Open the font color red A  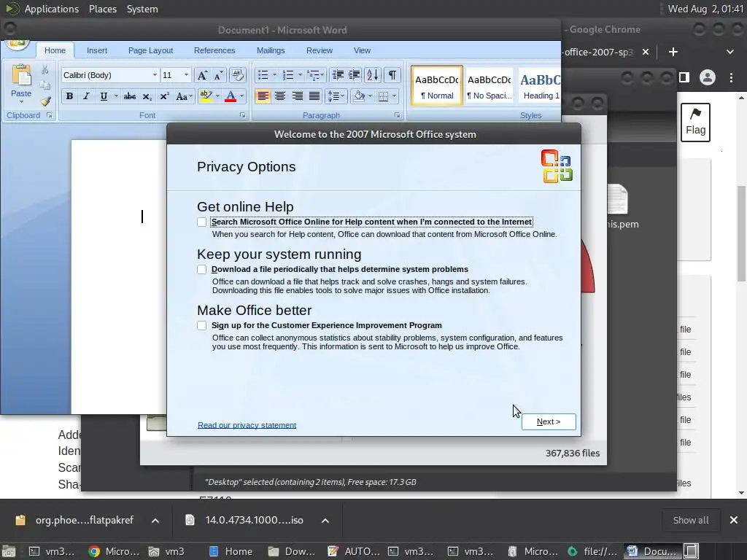(x=231, y=96)
